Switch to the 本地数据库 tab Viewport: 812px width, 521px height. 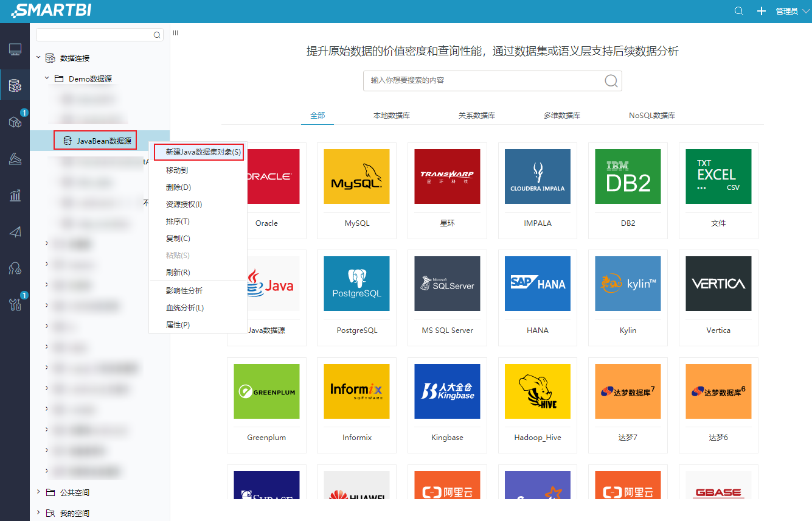coord(392,115)
